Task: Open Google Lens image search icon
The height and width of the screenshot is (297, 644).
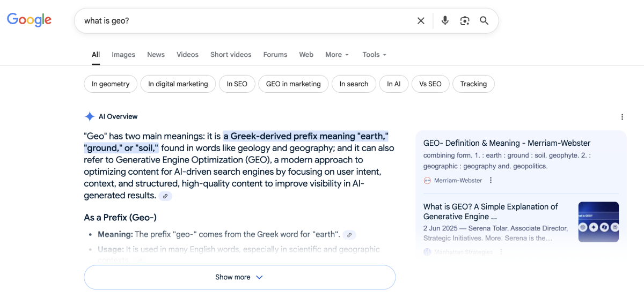Action: pos(465,21)
